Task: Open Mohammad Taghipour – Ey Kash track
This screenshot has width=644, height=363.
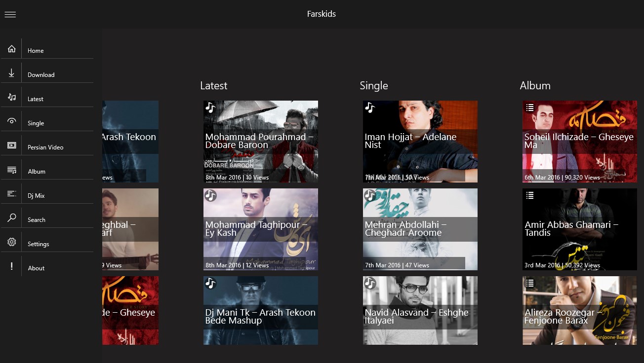Action: (261, 229)
